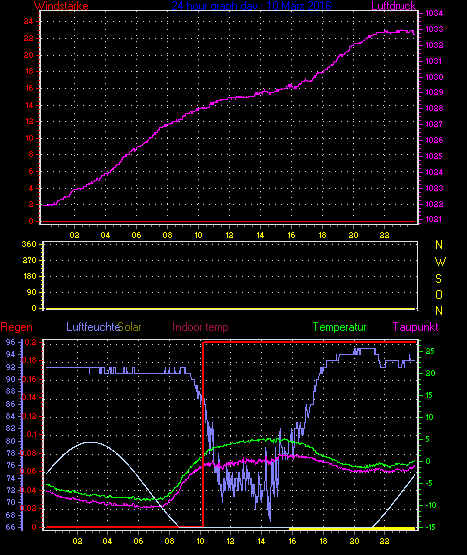The width and height of the screenshot is (467, 555).
Task: Click the 25 value on temperature axis
Action: pos(430,351)
